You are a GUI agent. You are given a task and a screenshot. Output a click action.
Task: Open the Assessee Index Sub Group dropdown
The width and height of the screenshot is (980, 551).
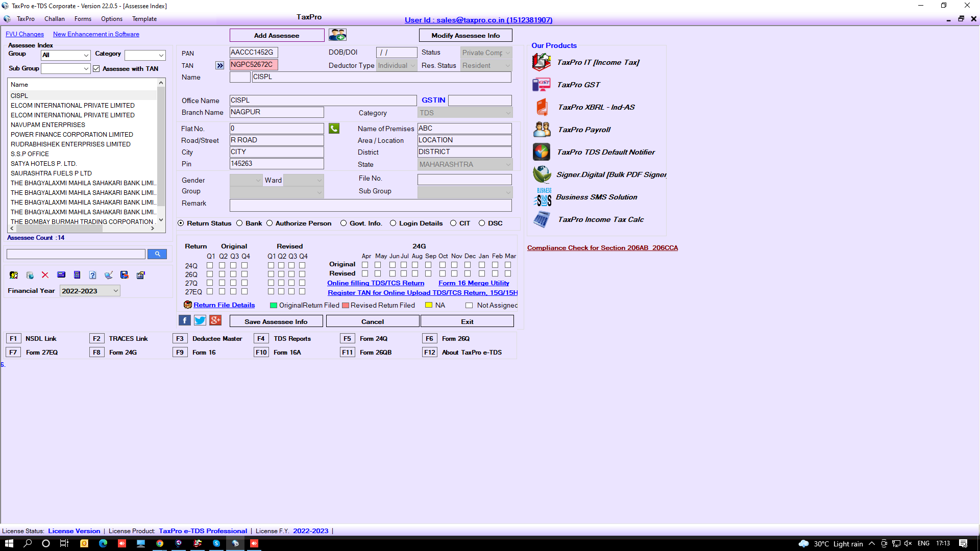click(x=65, y=68)
